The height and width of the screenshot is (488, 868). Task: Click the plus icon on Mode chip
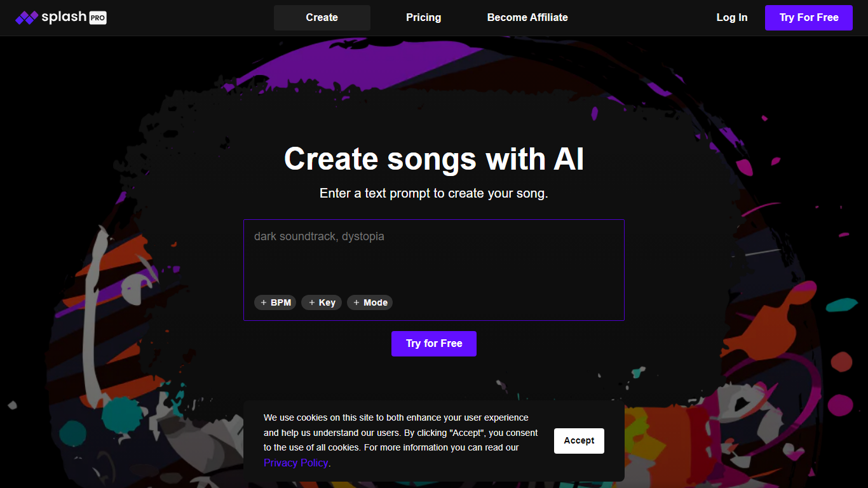point(356,302)
